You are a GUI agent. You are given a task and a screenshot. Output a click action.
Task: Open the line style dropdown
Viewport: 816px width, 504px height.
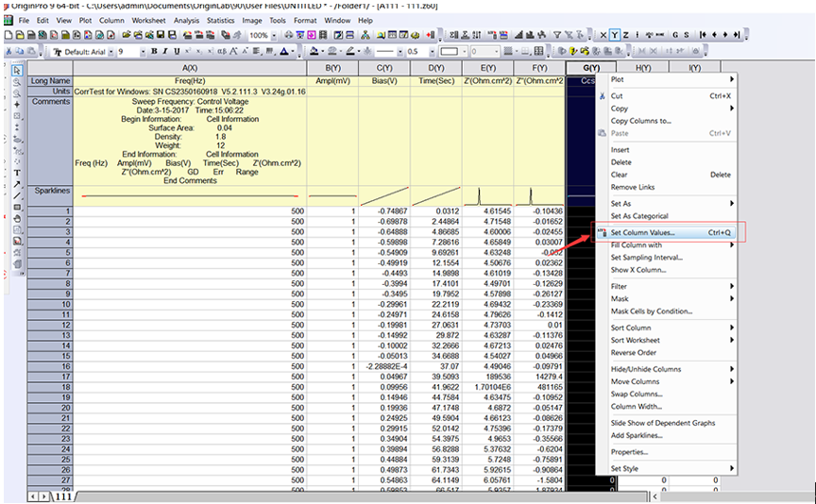(399, 52)
